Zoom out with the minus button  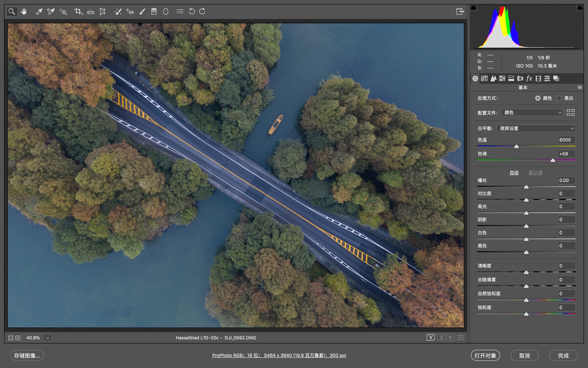(x=11, y=338)
